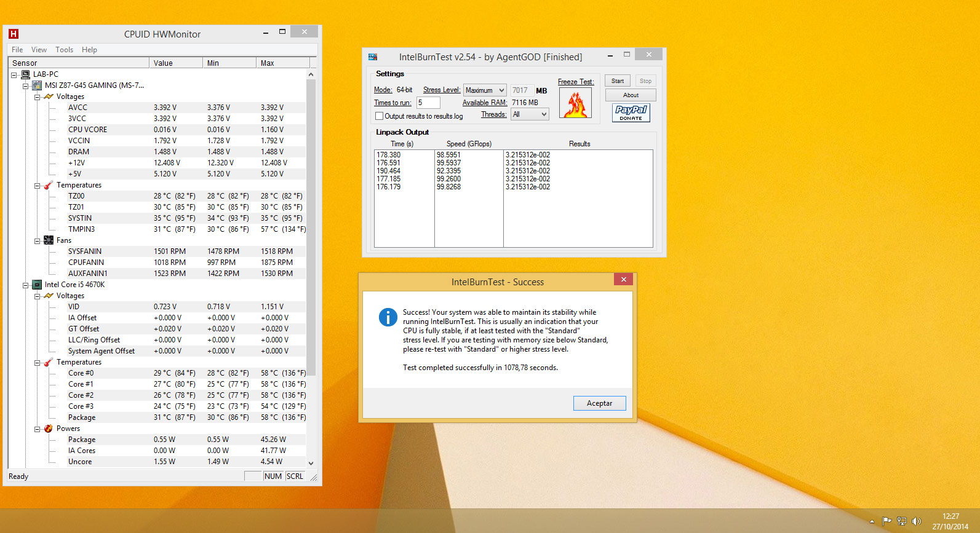Image resolution: width=980 pixels, height=533 pixels.
Task: Click the Linpack speed value 99.8268
Action: click(x=448, y=187)
